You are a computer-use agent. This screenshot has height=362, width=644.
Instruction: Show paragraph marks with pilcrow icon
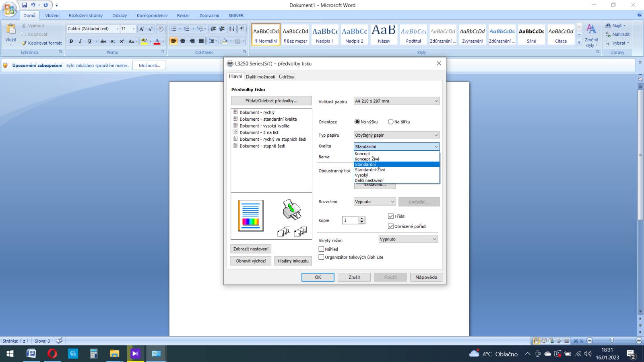point(242,29)
